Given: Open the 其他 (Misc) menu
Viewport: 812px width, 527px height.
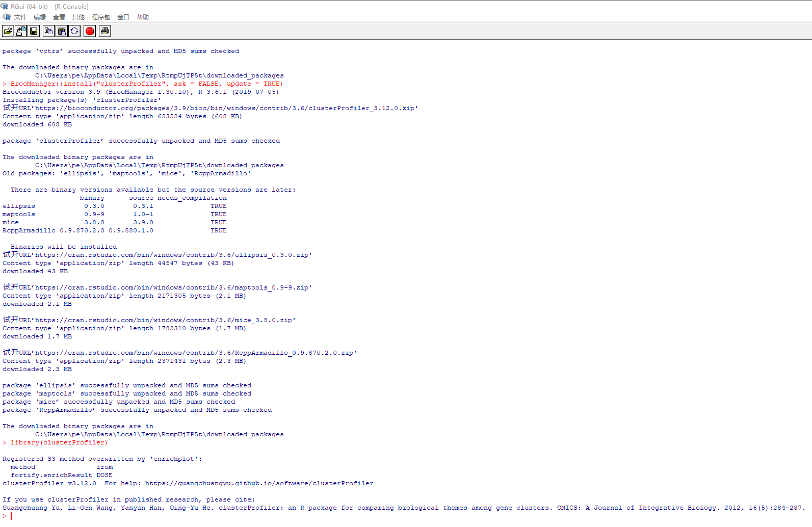Looking at the screenshot, I should [x=78, y=17].
